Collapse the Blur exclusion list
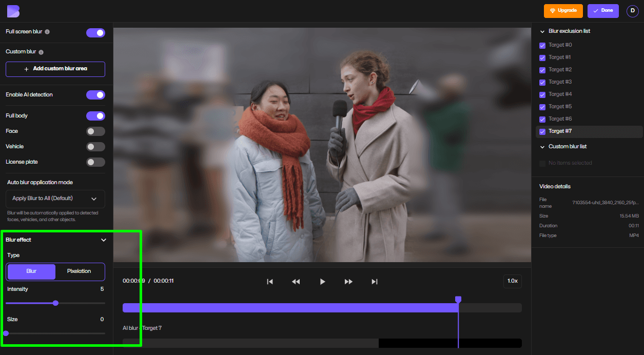 tap(542, 31)
